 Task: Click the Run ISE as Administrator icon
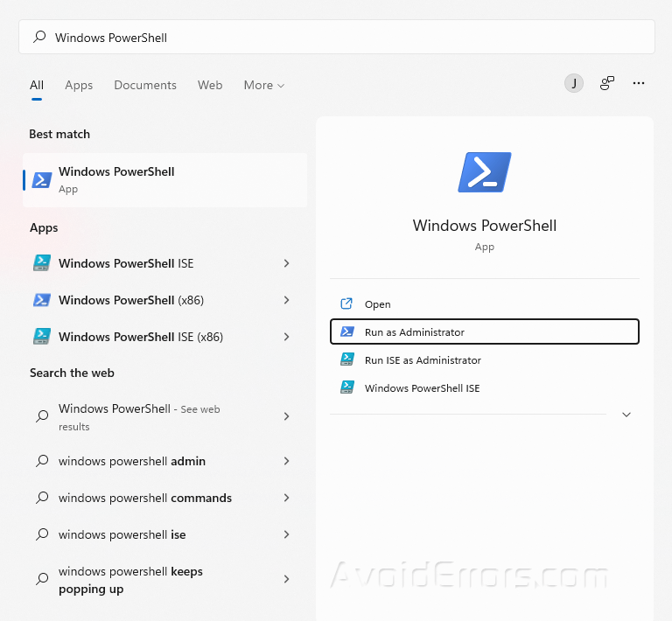coord(347,359)
